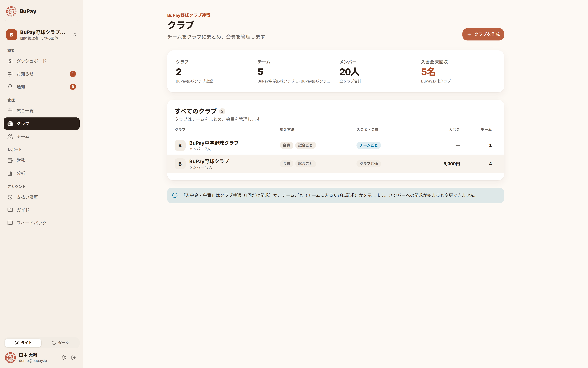Click the megaphone icon next to お知らせ

(x=10, y=74)
